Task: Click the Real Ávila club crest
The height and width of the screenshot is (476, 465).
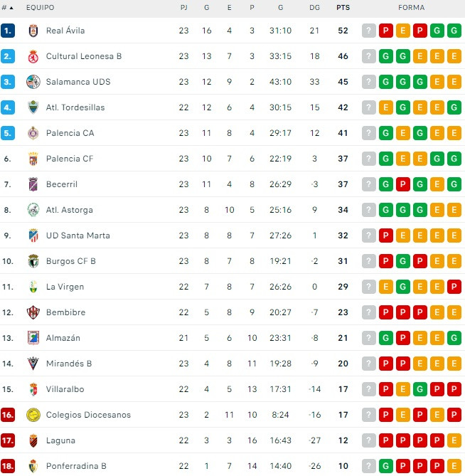Action: pos(33,31)
